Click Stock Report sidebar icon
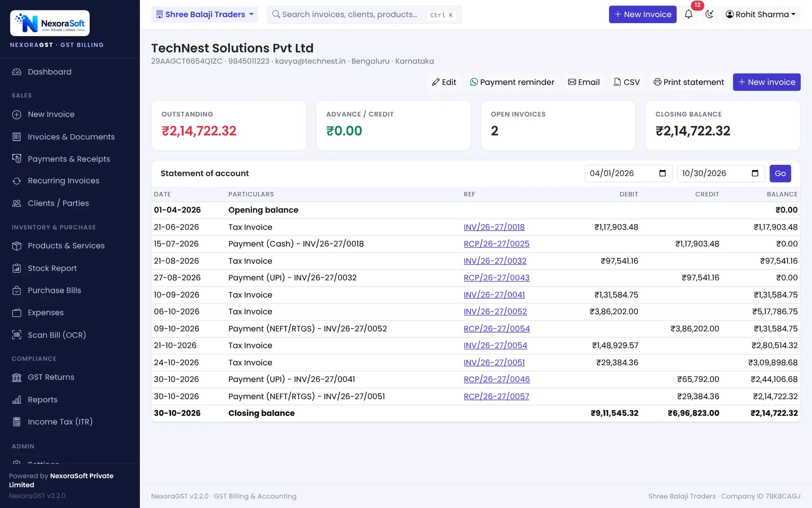 tap(17, 268)
